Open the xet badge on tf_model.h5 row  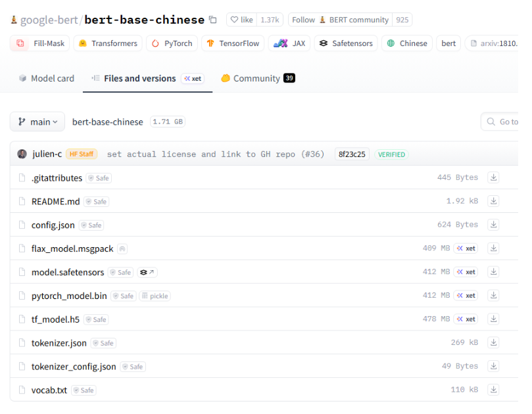466,319
